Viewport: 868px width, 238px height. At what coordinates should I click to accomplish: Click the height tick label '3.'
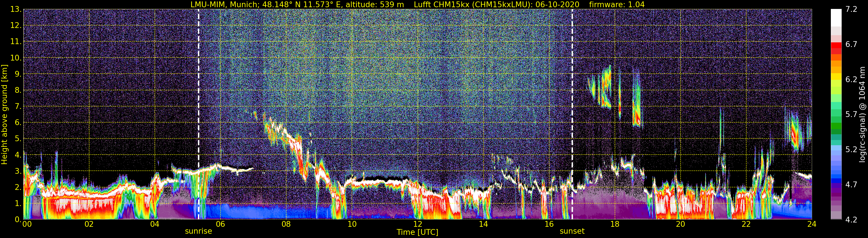pyautogui.click(x=18, y=171)
